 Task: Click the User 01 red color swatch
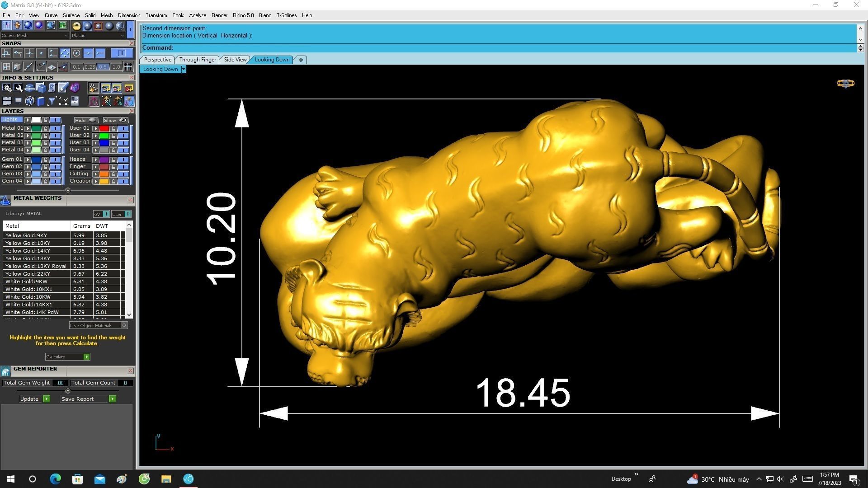click(x=104, y=128)
